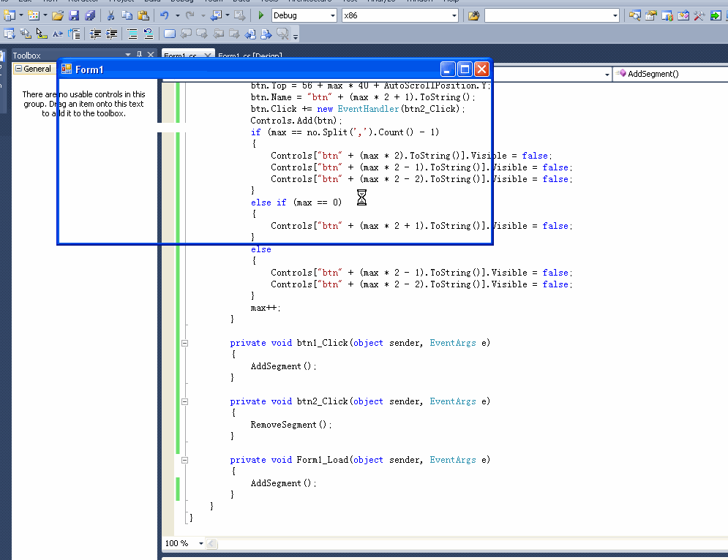Click the "else if (max == 0)" line
The image size is (728, 560).
click(296, 203)
